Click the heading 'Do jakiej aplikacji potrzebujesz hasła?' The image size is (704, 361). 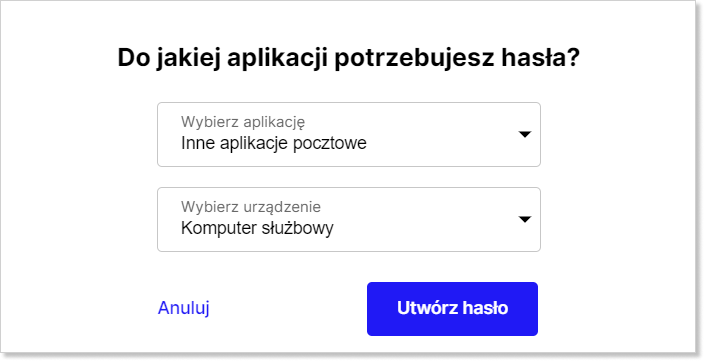[x=349, y=59]
